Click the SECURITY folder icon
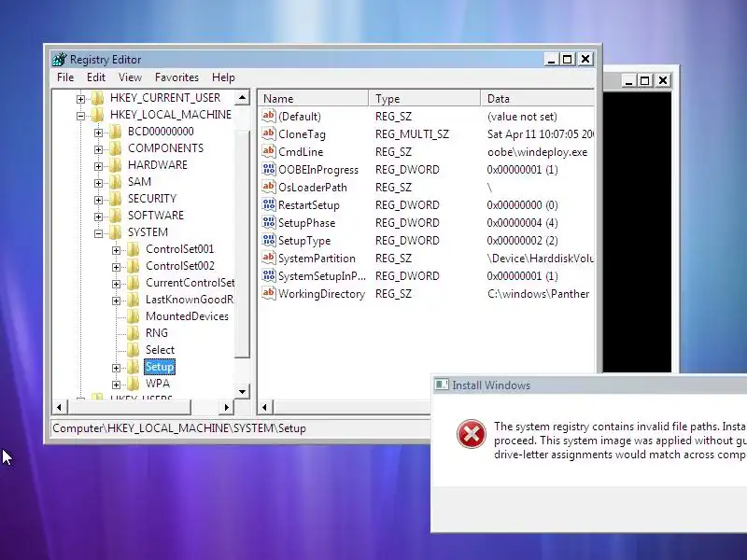The width and height of the screenshot is (747, 560). point(115,199)
